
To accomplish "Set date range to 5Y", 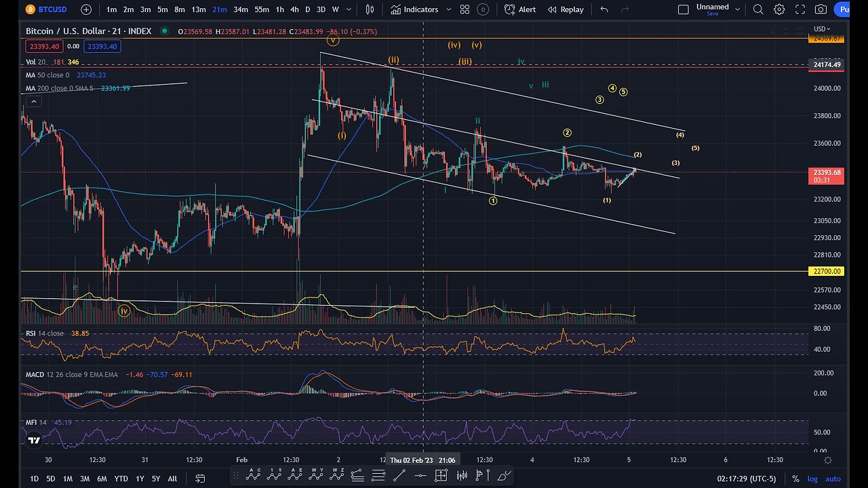I will coord(156,479).
